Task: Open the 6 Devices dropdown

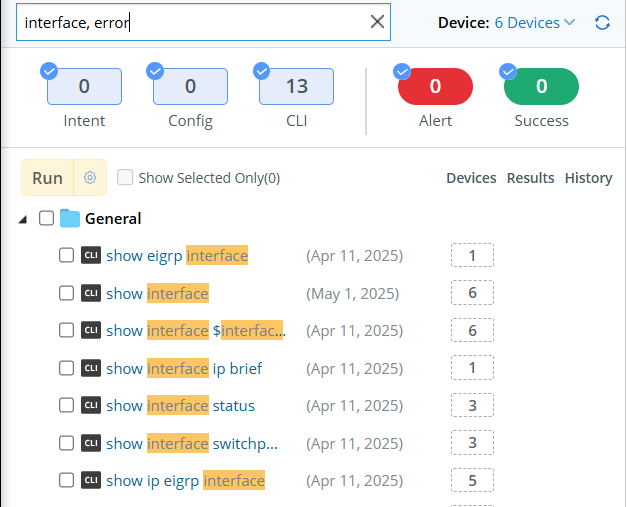Action: pyautogui.click(x=535, y=22)
